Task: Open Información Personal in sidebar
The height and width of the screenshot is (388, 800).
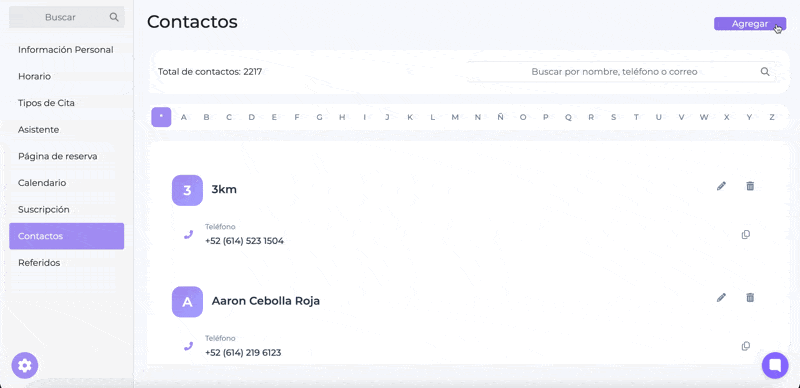Action: pyautogui.click(x=66, y=50)
